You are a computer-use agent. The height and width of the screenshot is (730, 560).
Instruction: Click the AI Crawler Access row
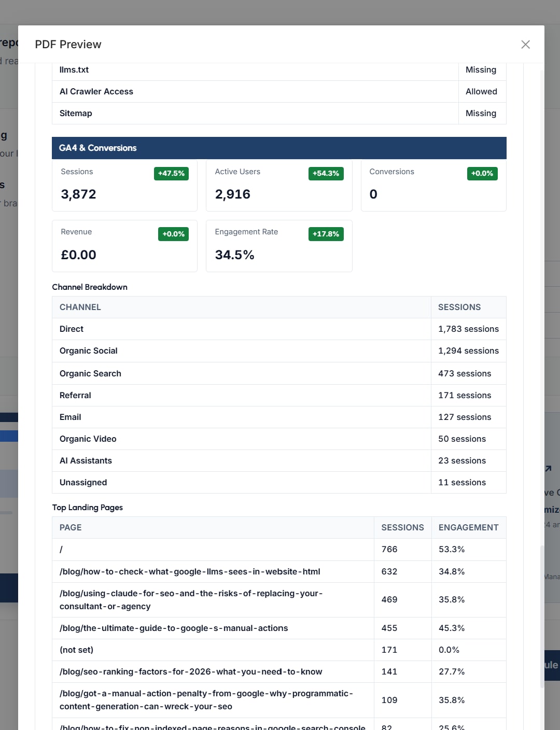pyautogui.click(x=279, y=91)
